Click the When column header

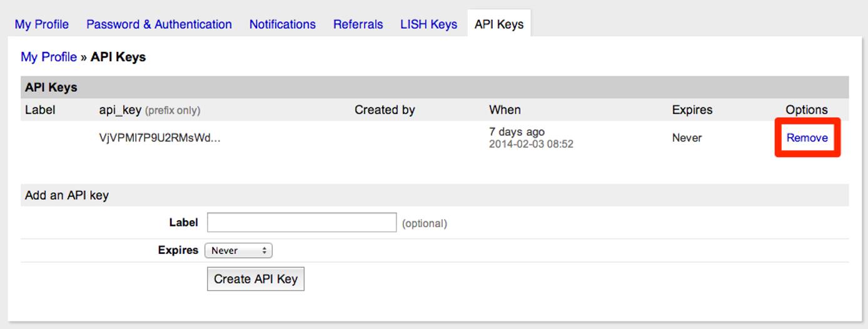[x=505, y=110]
